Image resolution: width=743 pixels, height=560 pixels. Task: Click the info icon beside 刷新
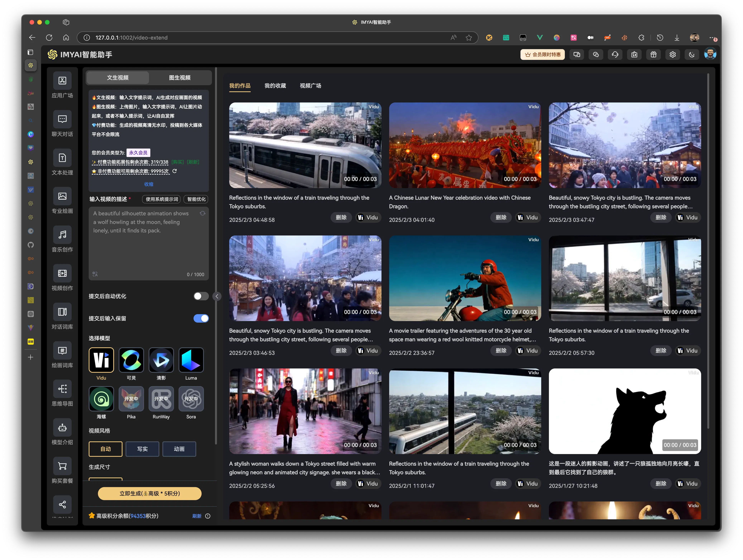click(x=208, y=516)
